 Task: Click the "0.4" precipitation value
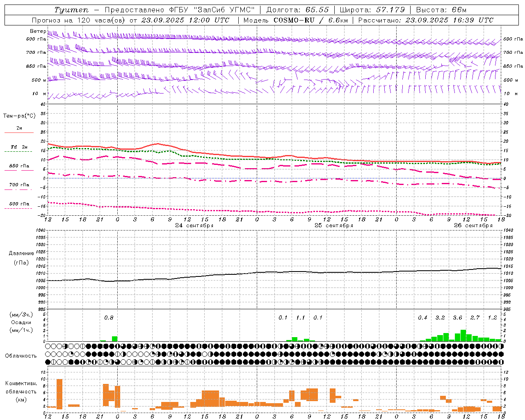(422, 317)
